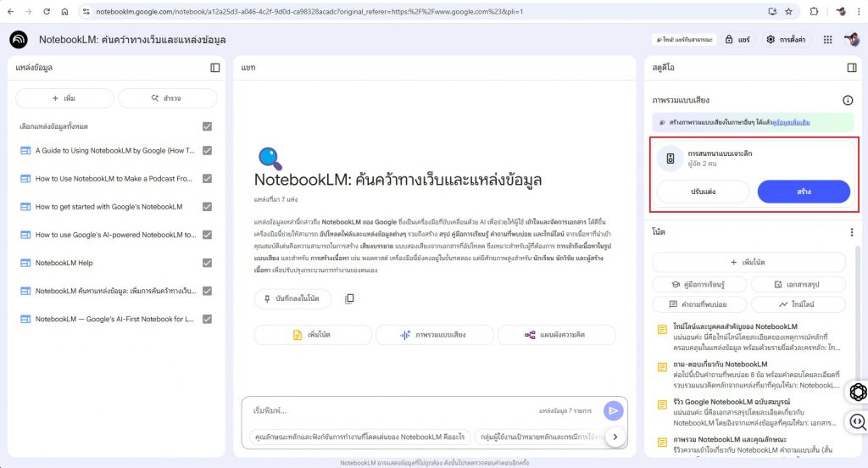The width and height of the screenshot is (868, 468).
Task: Open Google apps grid icon
Action: coord(827,39)
